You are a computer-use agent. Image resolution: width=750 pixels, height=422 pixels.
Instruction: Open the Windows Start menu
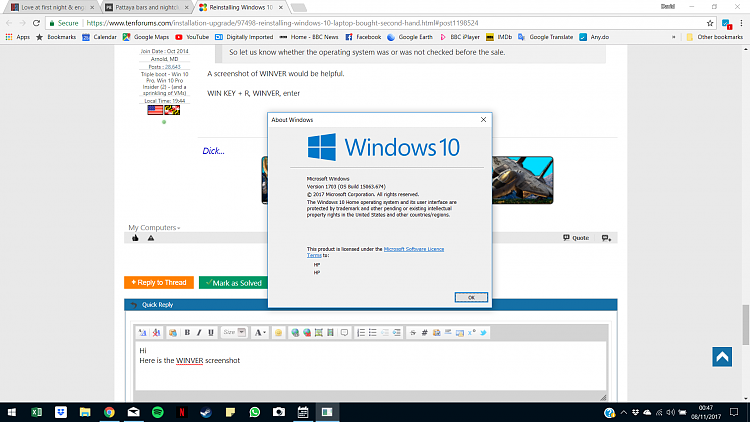click(x=12, y=412)
